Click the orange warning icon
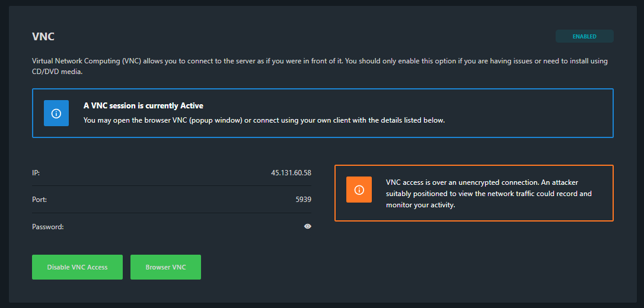The height and width of the screenshot is (308, 644). [x=359, y=190]
